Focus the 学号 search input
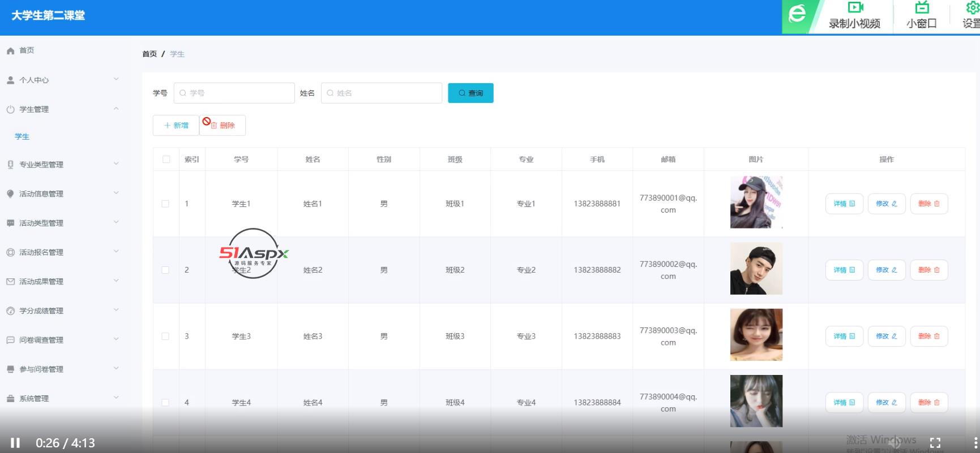Image resolution: width=980 pixels, height=453 pixels. click(234, 93)
